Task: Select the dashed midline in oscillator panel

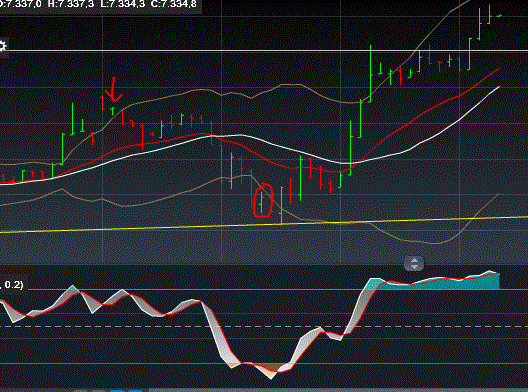Action: coord(264,326)
